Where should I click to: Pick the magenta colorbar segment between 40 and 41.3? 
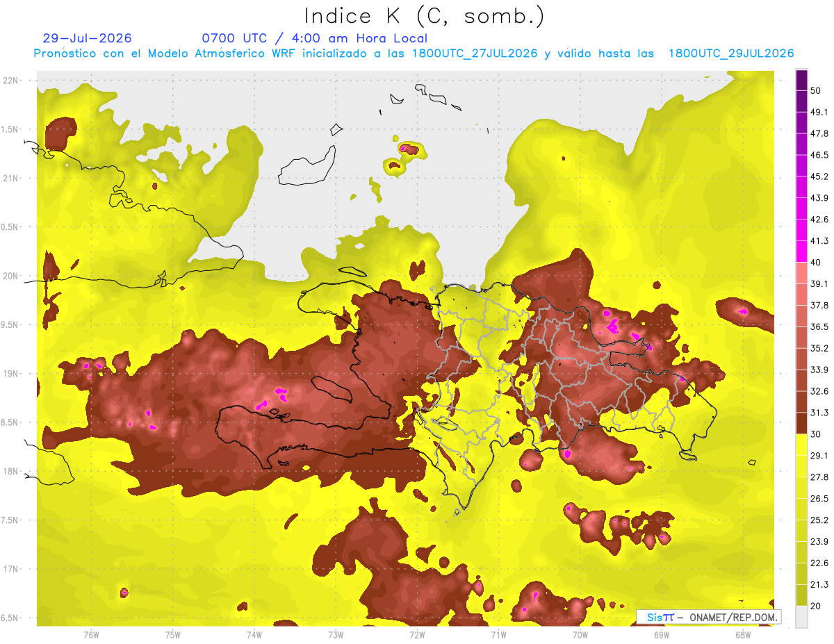pos(801,251)
